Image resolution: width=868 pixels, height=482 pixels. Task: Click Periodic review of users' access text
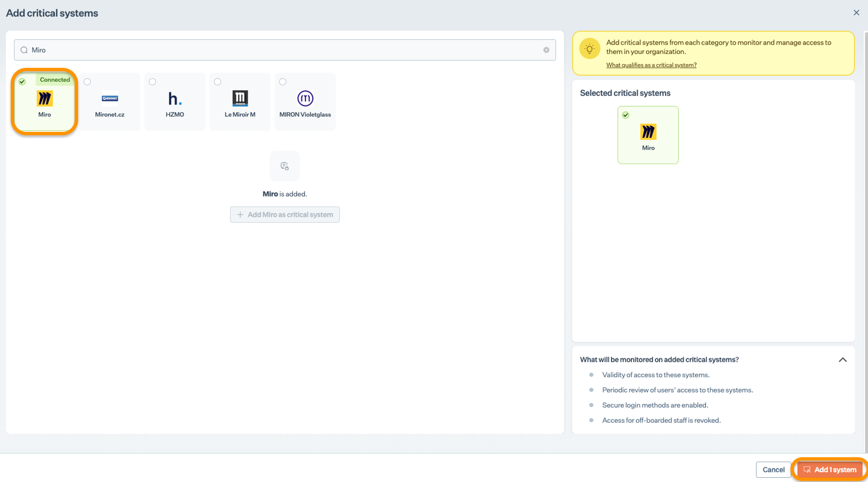click(677, 390)
